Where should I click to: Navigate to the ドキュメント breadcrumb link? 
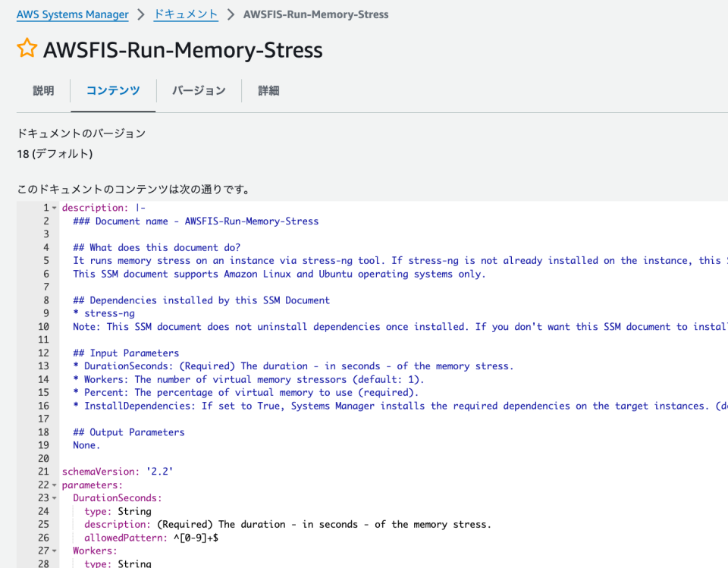tap(186, 14)
